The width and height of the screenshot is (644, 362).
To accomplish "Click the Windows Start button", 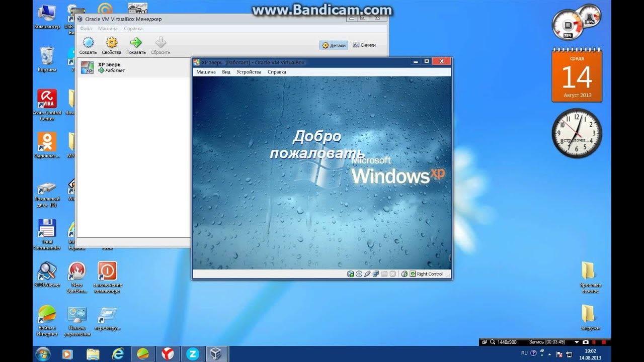I will point(43,354).
